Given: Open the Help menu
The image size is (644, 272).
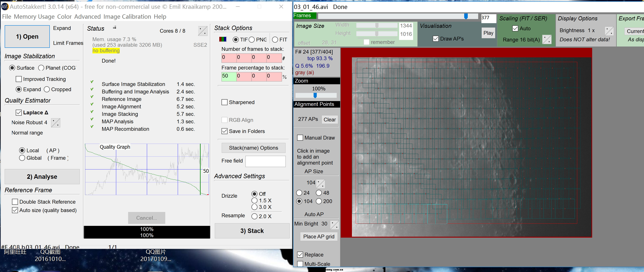Looking at the screenshot, I should [160, 17].
